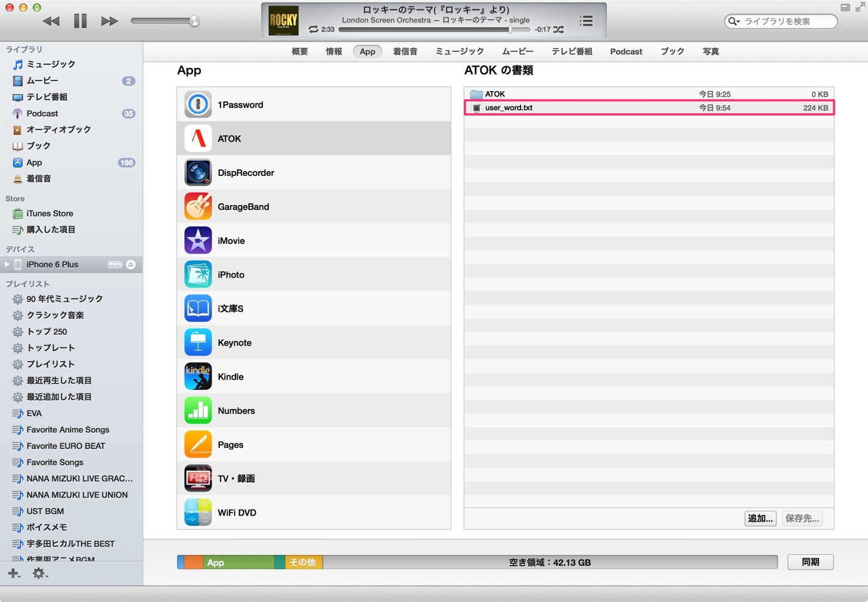
Task: Open 宇多田ヒカルTHE BEST playlist
Action: coord(72,544)
